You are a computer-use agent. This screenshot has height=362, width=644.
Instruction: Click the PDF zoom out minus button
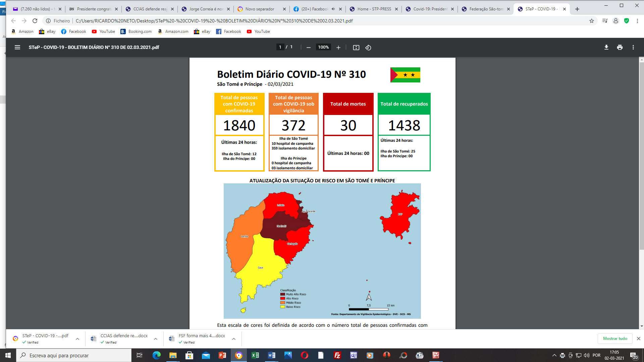pos(308,48)
